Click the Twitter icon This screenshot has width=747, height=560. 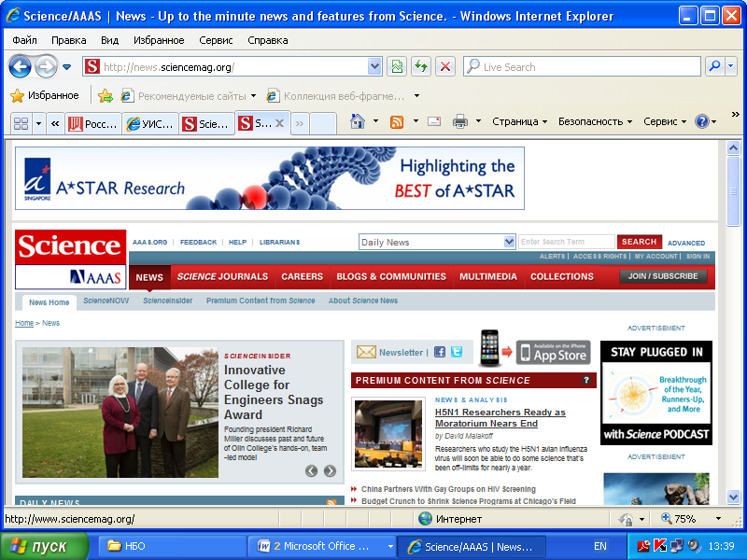coord(457,352)
